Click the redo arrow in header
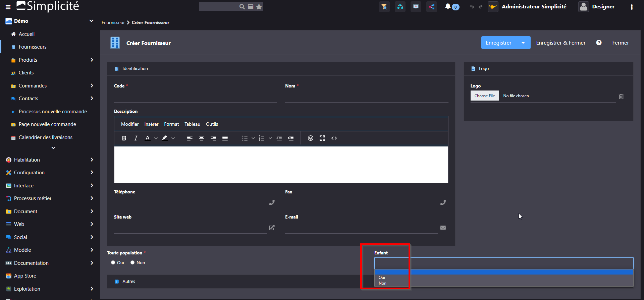The width and height of the screenshot is (644, 300). [x=481, y=7]
